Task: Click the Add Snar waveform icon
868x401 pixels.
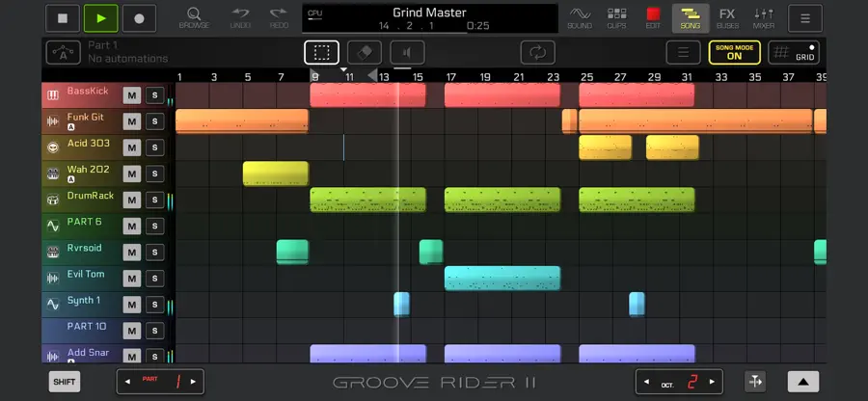Action: (53, 357)
